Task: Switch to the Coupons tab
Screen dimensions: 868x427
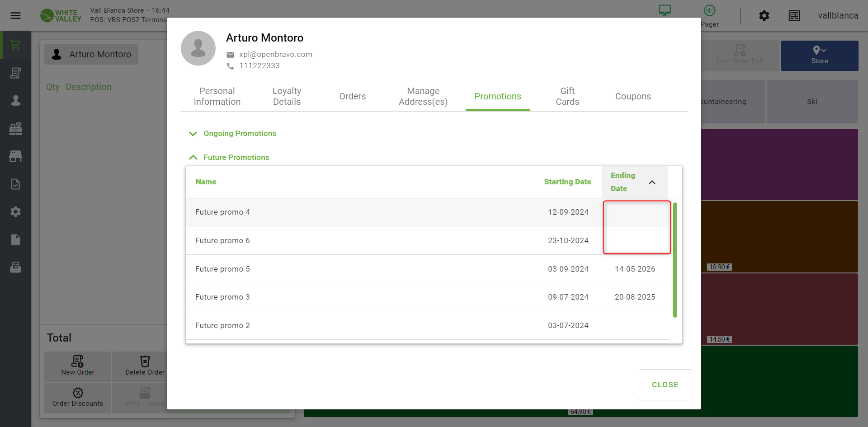Action: (x=632, y=96)
